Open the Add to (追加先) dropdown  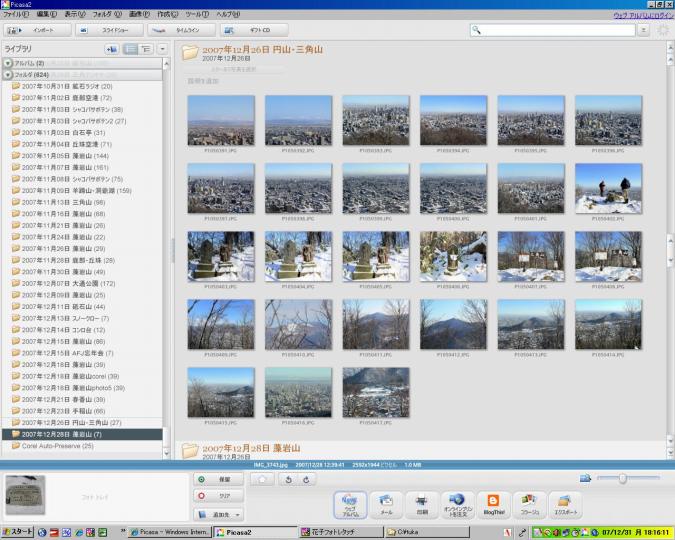pyautogui.click(x=218, y=514)
